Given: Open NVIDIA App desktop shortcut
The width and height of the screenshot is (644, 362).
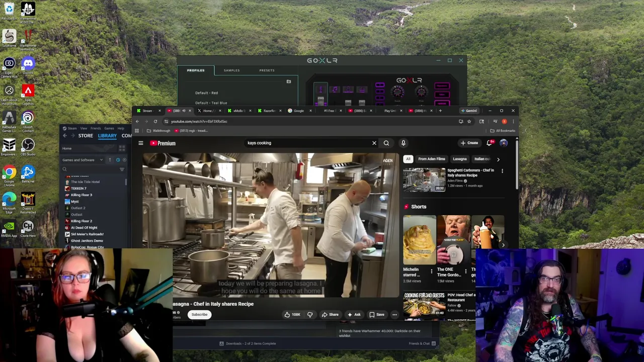Looking at the screenshot, I should click(x=9, y=229).
